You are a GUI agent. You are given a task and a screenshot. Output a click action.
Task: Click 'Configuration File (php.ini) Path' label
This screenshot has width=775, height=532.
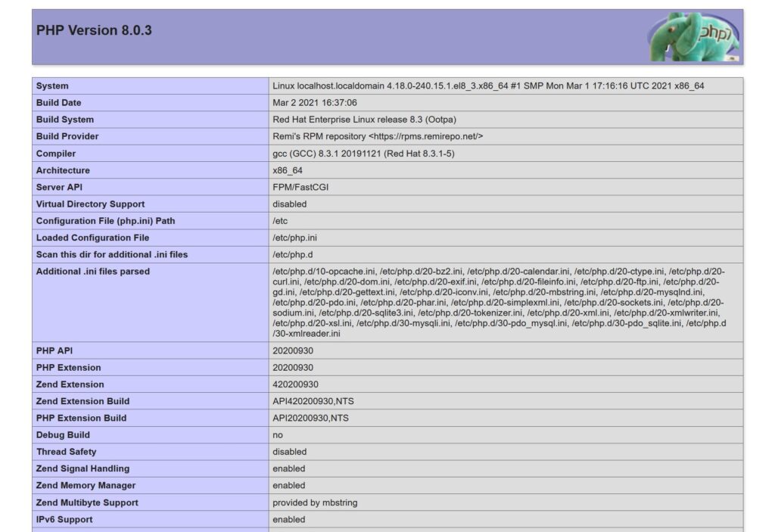click(105, 221)
